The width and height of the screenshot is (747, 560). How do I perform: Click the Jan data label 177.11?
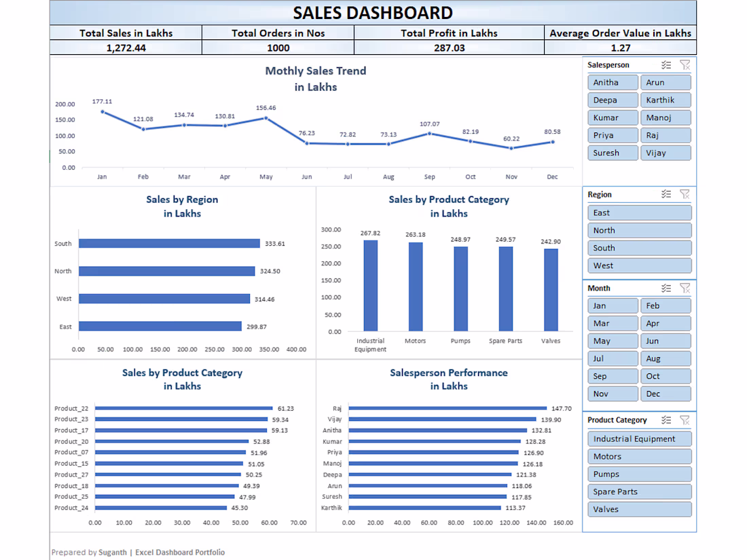click(x=102, y=101)
